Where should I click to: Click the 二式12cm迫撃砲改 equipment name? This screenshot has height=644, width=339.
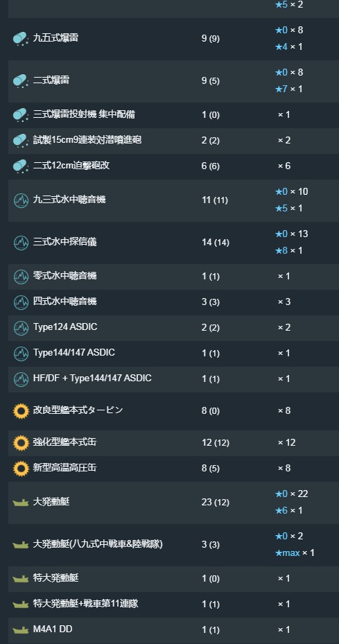point(71,166)
